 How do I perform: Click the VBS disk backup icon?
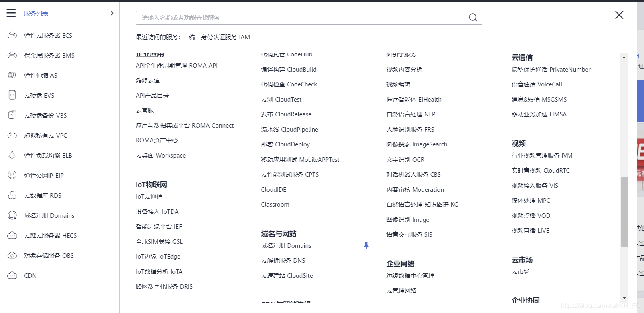12,115
